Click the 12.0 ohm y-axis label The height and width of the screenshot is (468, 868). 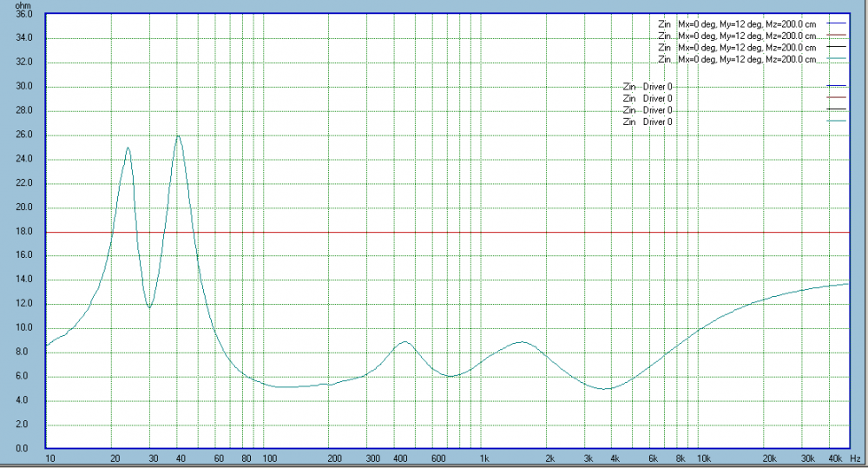23,304
